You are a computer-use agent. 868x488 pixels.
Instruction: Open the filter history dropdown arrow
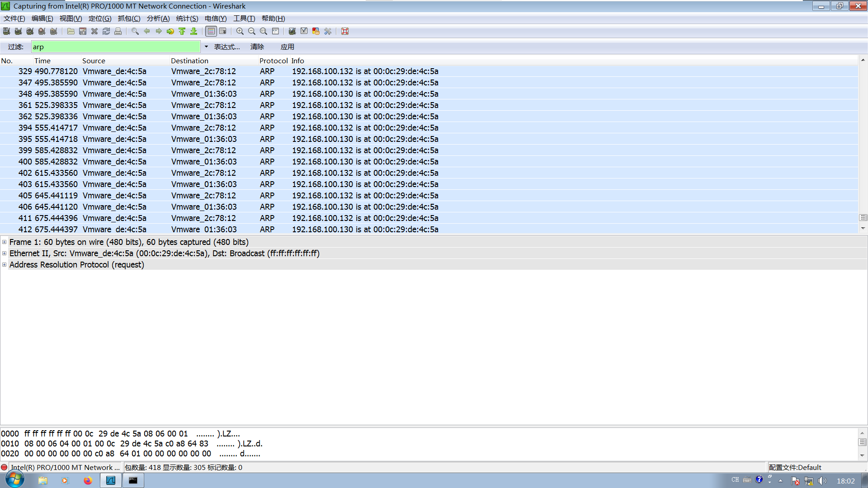pos(206,47)
